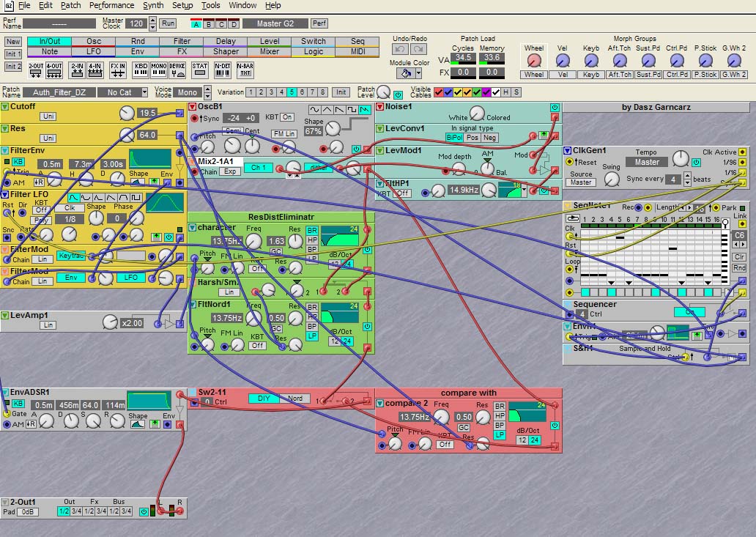Open the Patch menu

(71, 5)
